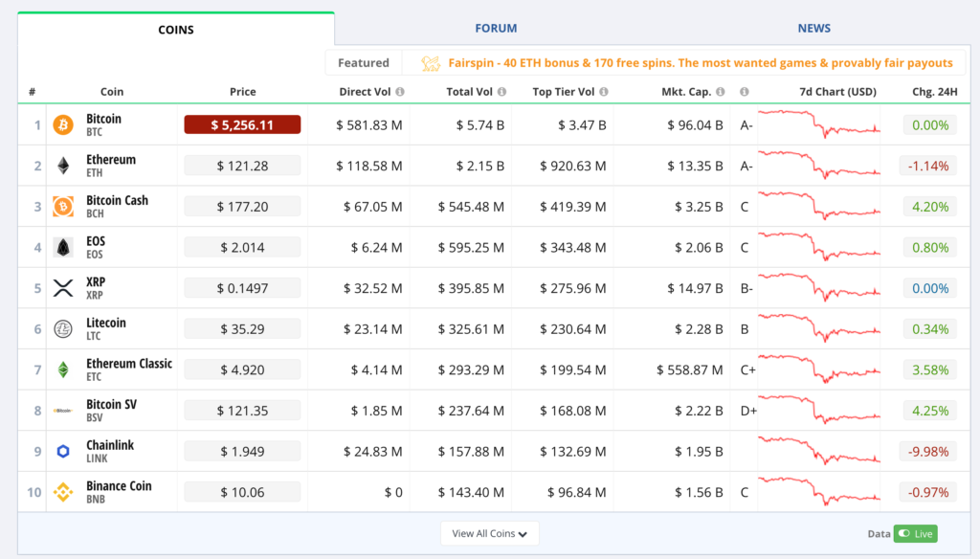Click Bitcoin direct volume $ 581.83 M
This screenshot has width=980, height=559.
368,125
